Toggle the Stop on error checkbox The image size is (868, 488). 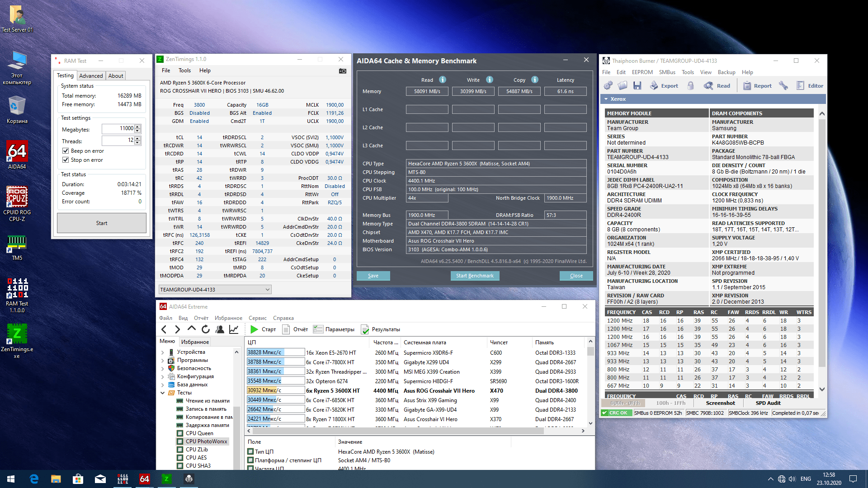tap(66, 160)
